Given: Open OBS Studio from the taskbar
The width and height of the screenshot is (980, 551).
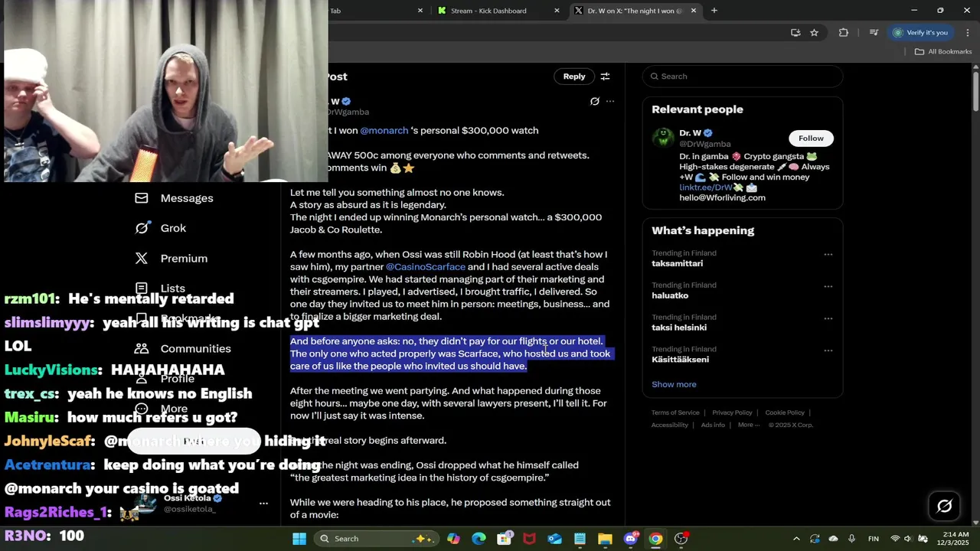Looking at the screenshot, I should (x=681, y=539).
